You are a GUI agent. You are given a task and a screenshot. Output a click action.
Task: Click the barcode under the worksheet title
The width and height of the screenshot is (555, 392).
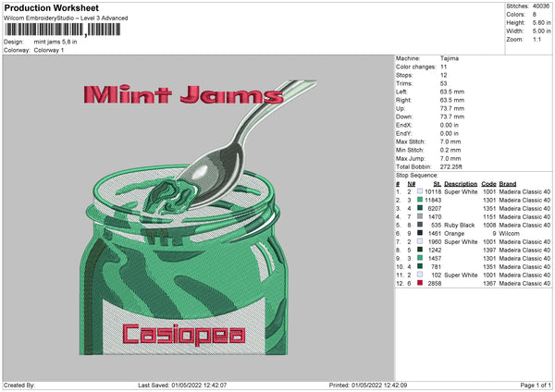click(x=63, y=30)
